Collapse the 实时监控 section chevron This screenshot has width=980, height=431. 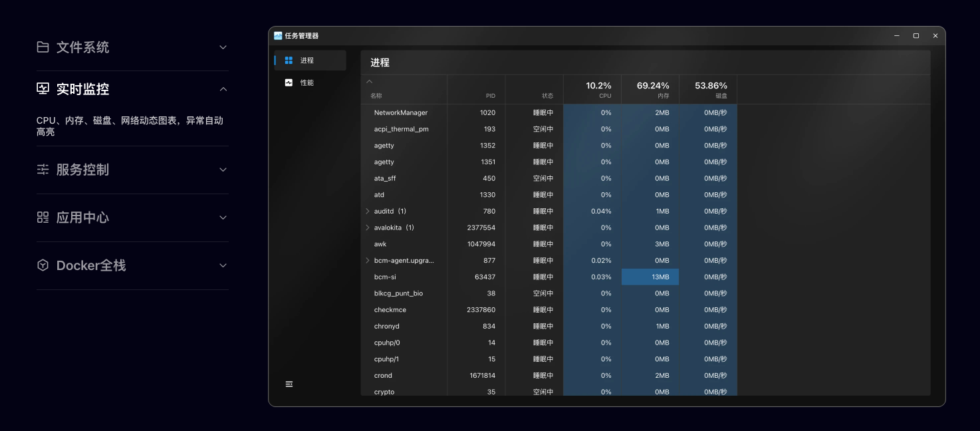coord(223,89)
